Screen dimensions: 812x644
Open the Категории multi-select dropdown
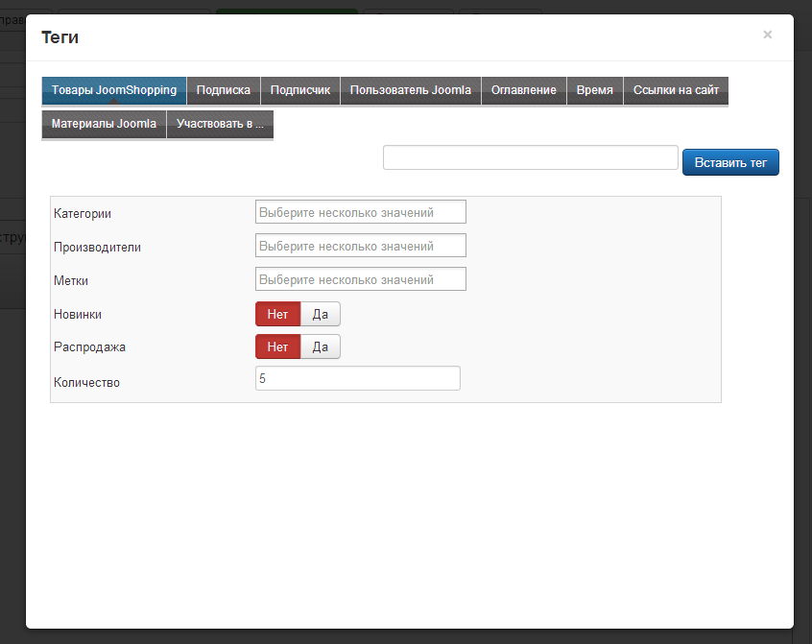coord(360,212)
